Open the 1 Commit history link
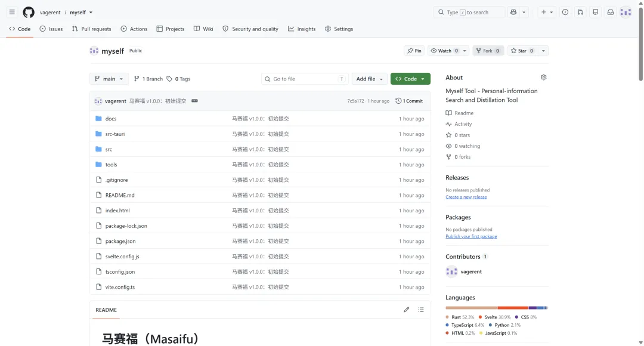This screenshot has height=346, width=644. [x=409, y=101]
